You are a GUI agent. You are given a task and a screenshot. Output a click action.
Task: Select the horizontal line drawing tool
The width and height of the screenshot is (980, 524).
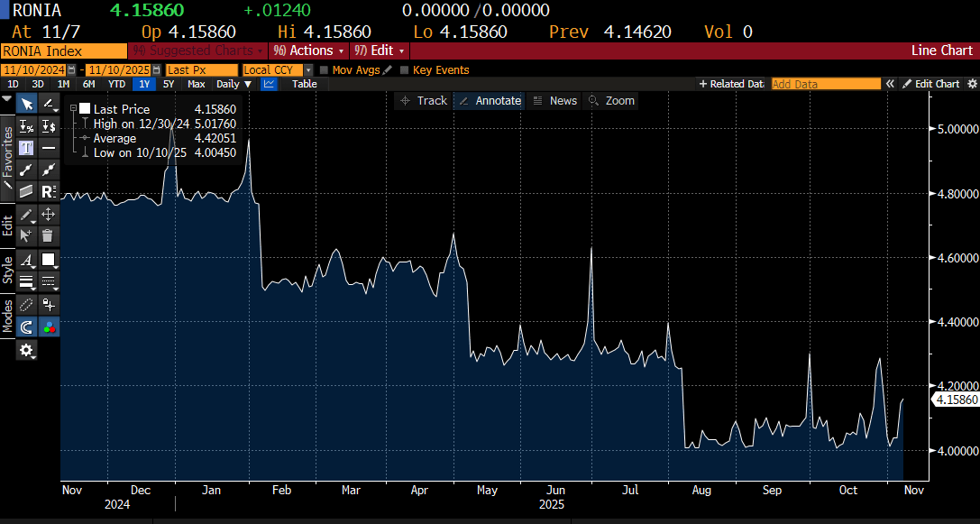(49, 147)
